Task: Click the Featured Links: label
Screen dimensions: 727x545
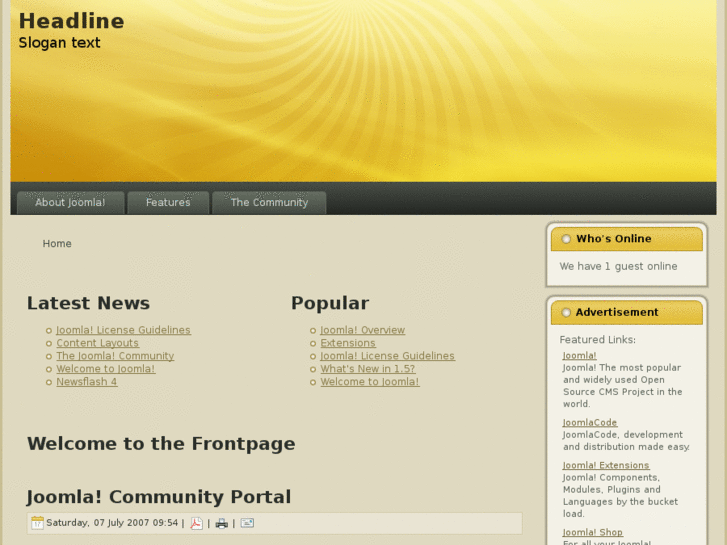Action: click(x=597, y=340)
